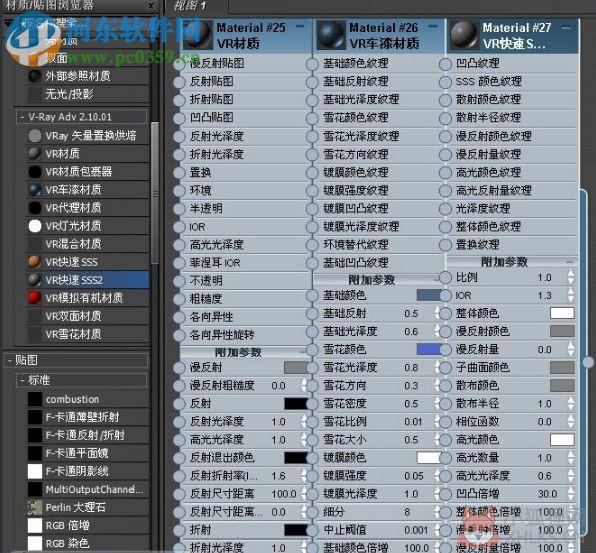Click F-卡通阴影线 white map thumbnail

(35, 471)
